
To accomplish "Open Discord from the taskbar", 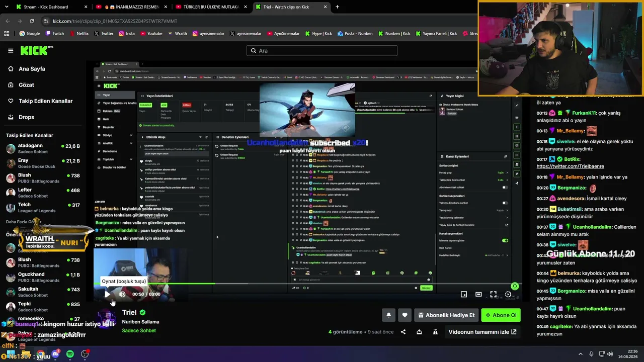I will click(55, 354).
